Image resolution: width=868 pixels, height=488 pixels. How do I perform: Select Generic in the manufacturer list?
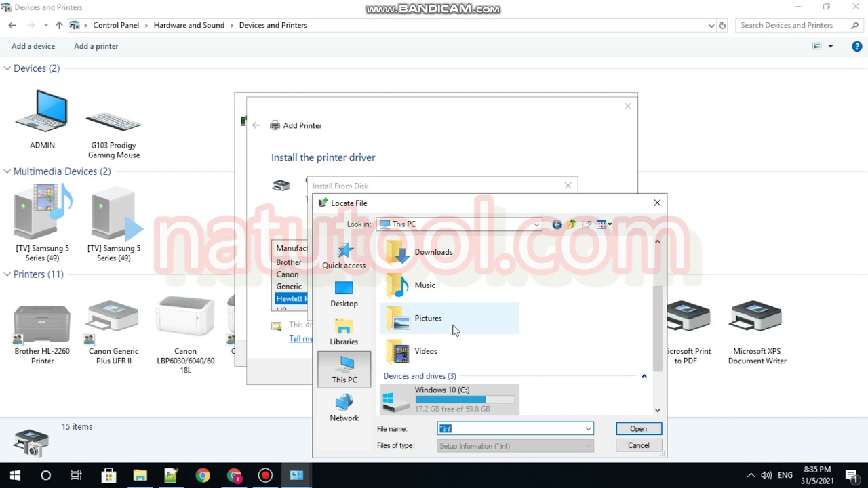[x=289, y=286]
